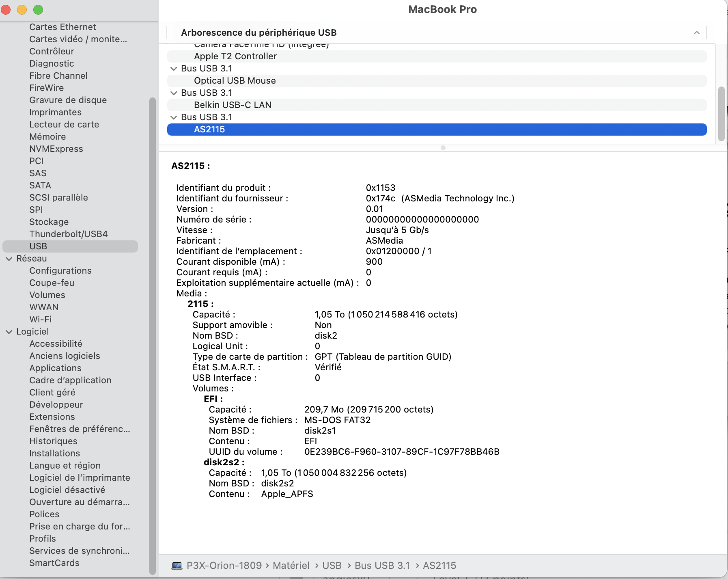The image size is (728, 579).
Task: Collapse the Logiciel sidebar section
Action: (x=9, y=332)
